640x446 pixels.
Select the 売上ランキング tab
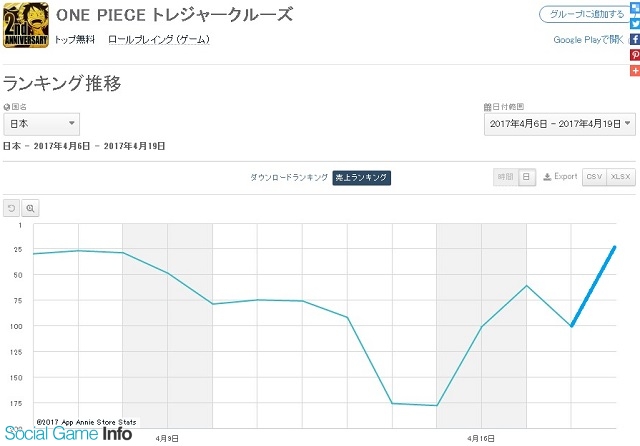click(362, 178)
